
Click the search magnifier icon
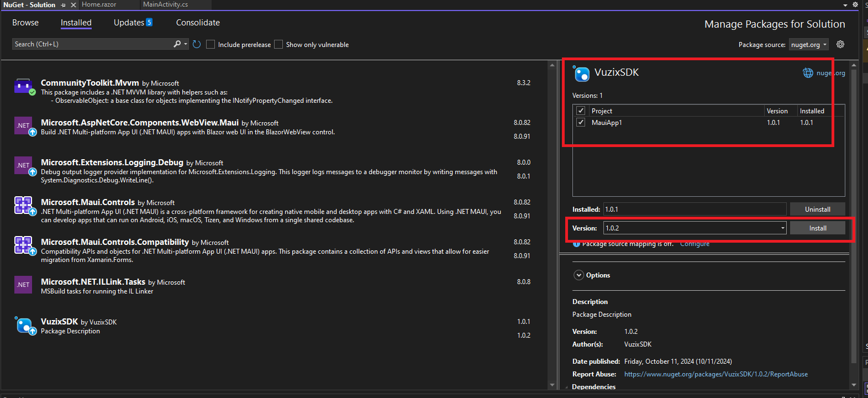pyautogui.click(x=177, y=44)
